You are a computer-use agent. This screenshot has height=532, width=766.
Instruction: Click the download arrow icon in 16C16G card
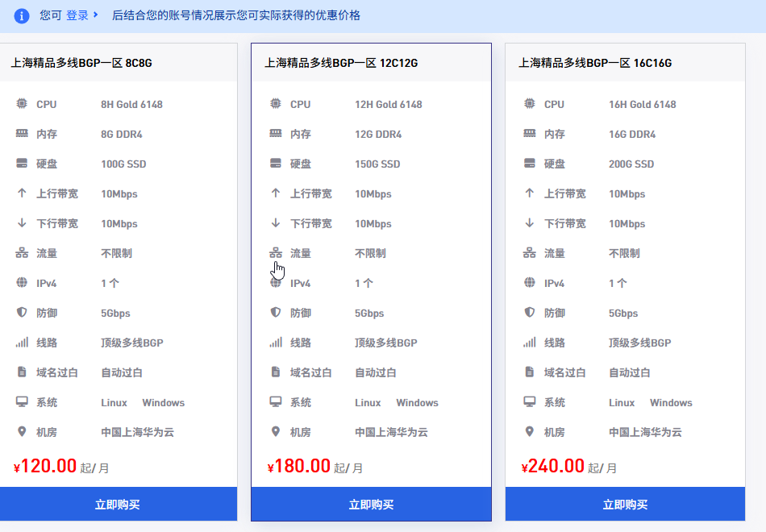click(530, 223)
